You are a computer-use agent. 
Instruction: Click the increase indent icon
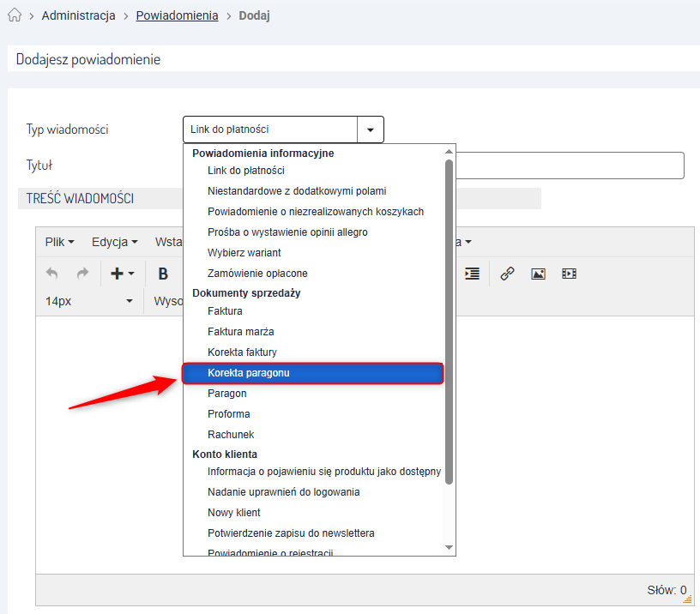(x=472, y=274)
